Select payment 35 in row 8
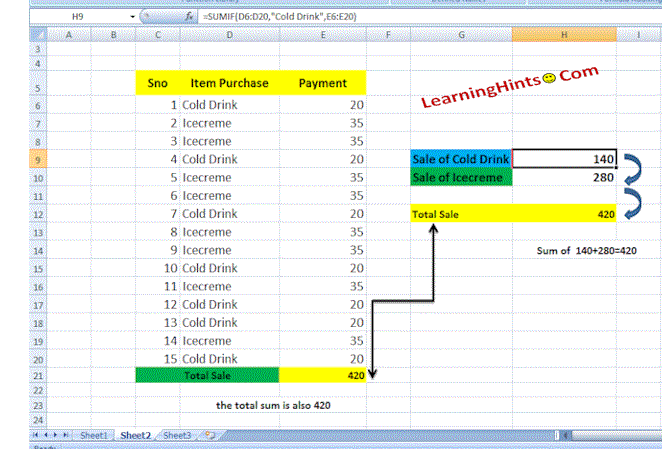This screenshot has height=449, width=662. tap(323, 141)
